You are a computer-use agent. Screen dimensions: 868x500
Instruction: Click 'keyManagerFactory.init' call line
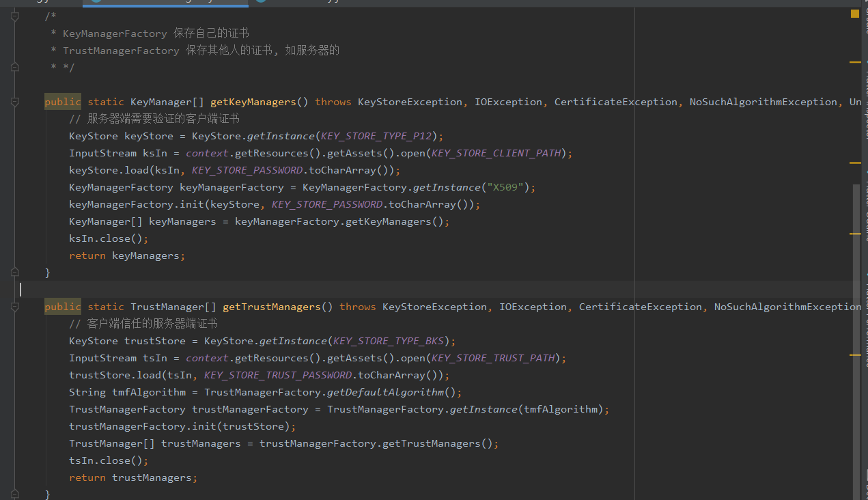coord(275,204)
